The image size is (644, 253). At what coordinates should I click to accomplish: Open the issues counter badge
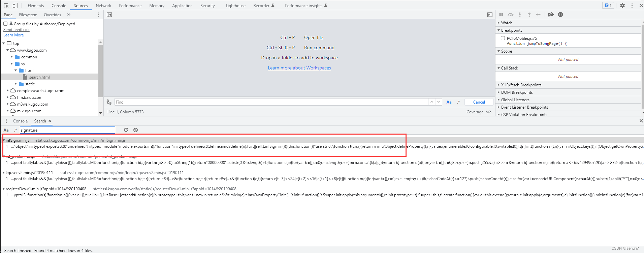pos(608,5)
